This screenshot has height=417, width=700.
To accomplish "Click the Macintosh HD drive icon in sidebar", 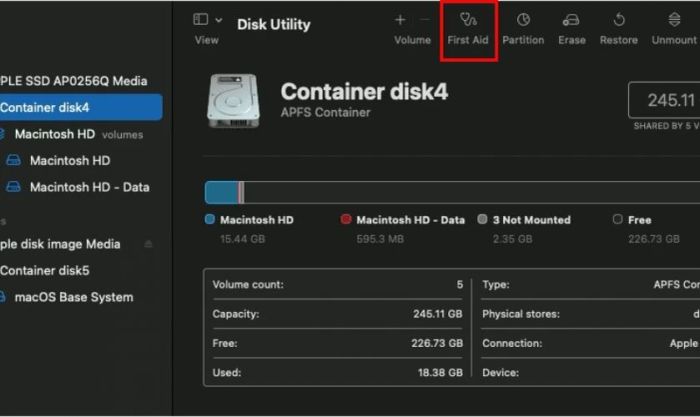I will click(13, 160).
